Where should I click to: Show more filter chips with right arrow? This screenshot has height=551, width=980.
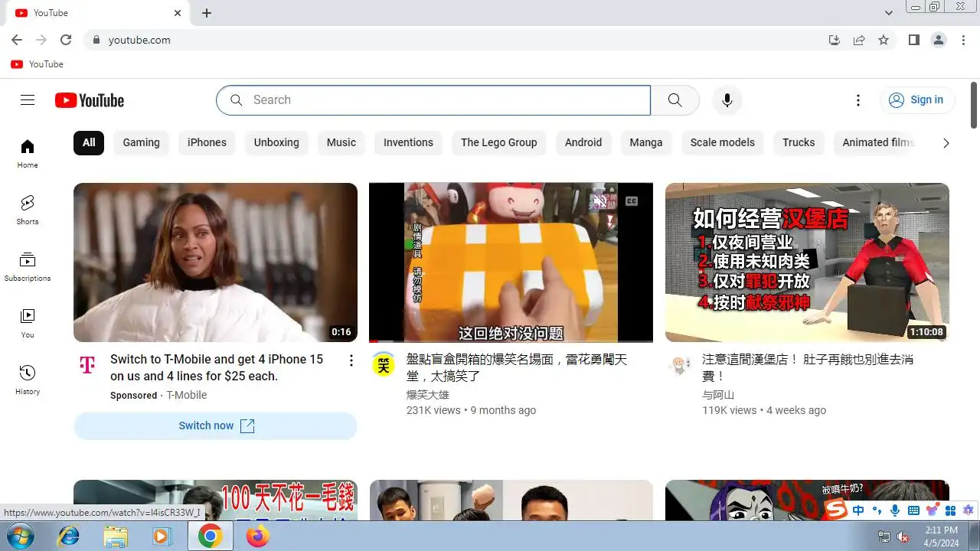coord(946,143)
